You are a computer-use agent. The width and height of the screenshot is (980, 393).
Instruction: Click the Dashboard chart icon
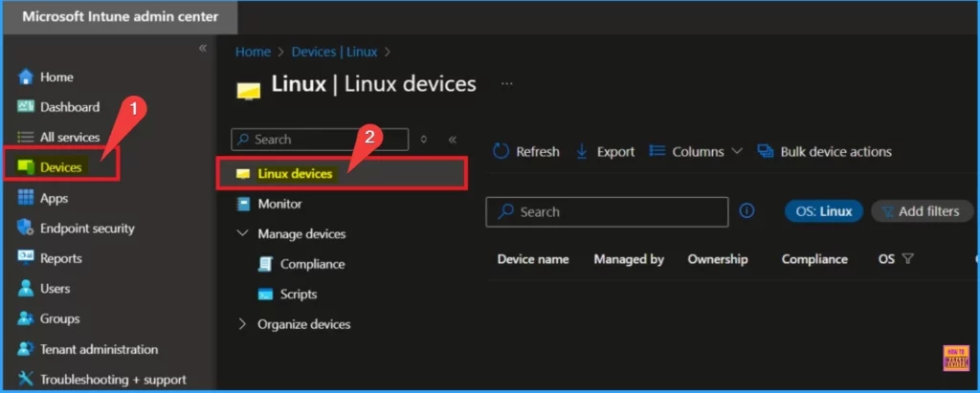point(26,107)
